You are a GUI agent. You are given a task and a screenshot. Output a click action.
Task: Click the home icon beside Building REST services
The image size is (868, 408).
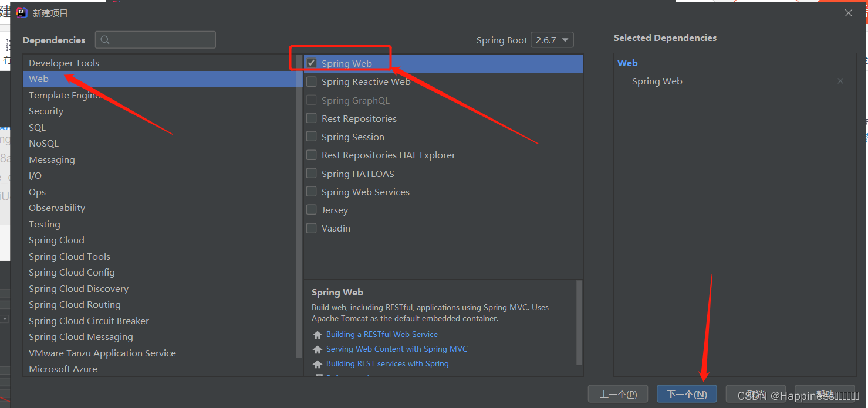click(x=318, y=364)
